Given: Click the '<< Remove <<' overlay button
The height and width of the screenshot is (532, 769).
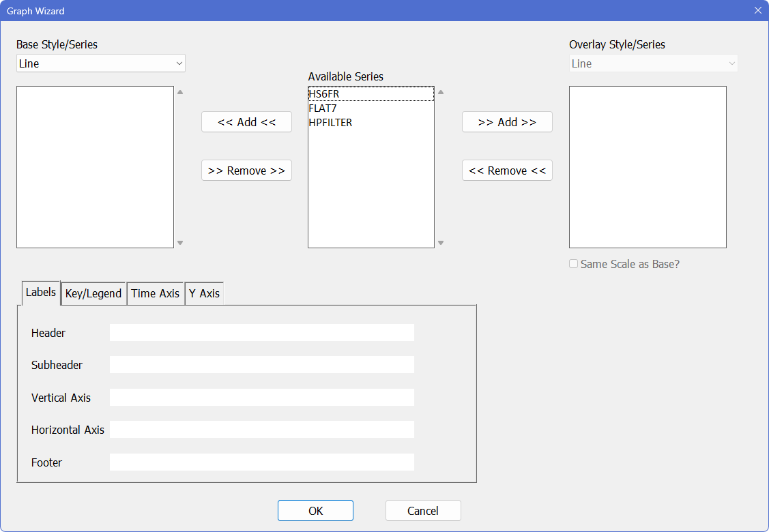Looking at the screenshot, I should (x=507, y=171).
